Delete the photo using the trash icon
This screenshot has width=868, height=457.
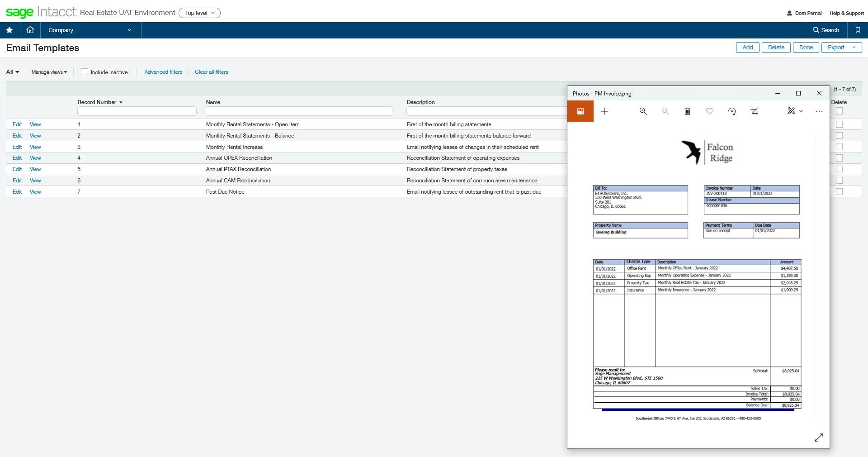(687, 111)
